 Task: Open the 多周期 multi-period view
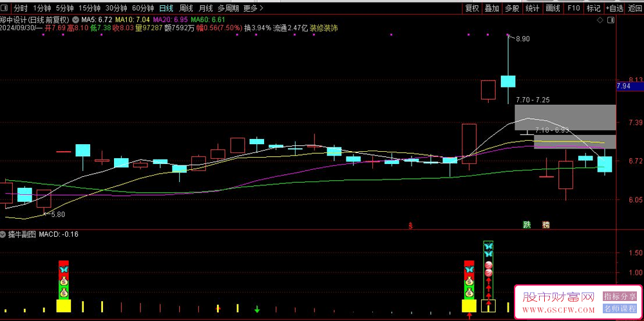(228, 8)
